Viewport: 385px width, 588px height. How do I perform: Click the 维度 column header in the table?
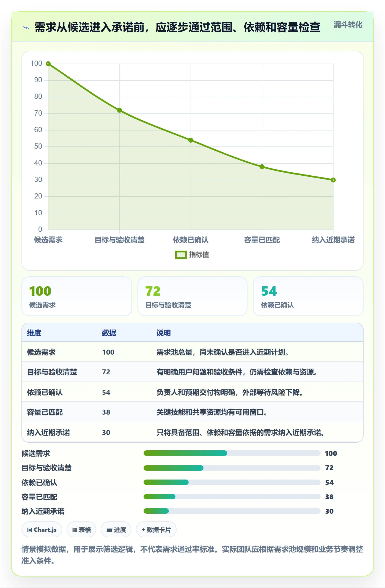(34, 333)
